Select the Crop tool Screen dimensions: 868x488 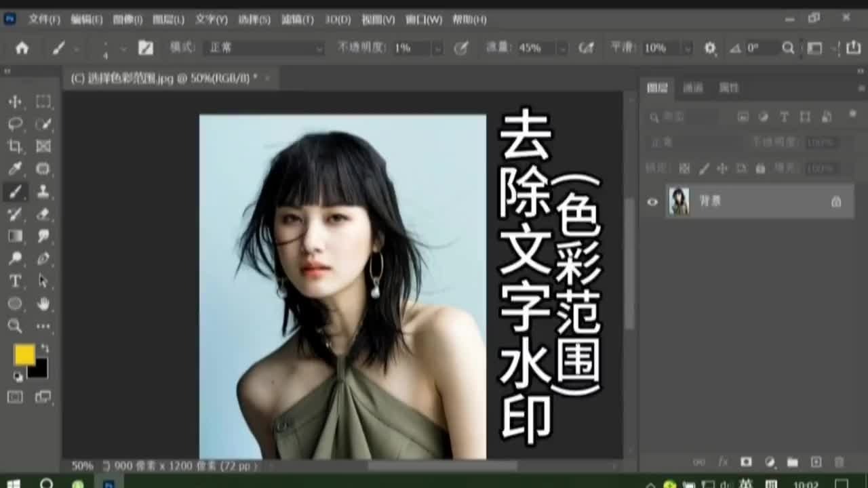[15, 146]
